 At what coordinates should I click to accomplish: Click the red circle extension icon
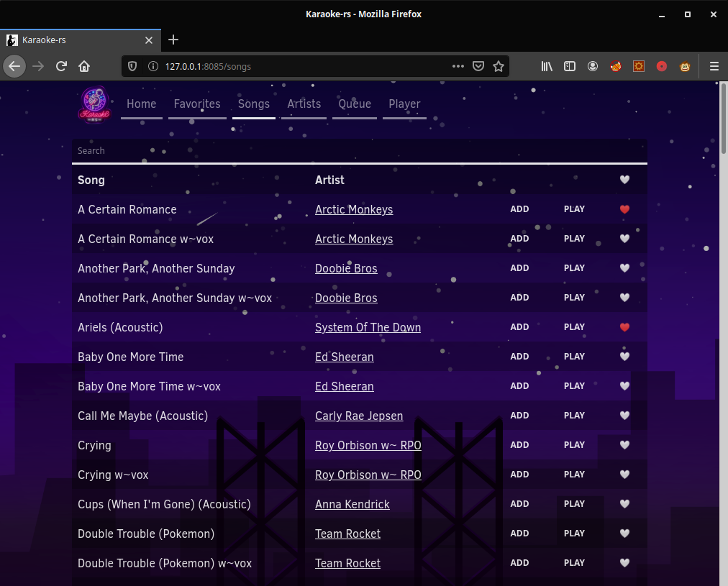coord(662,66)
